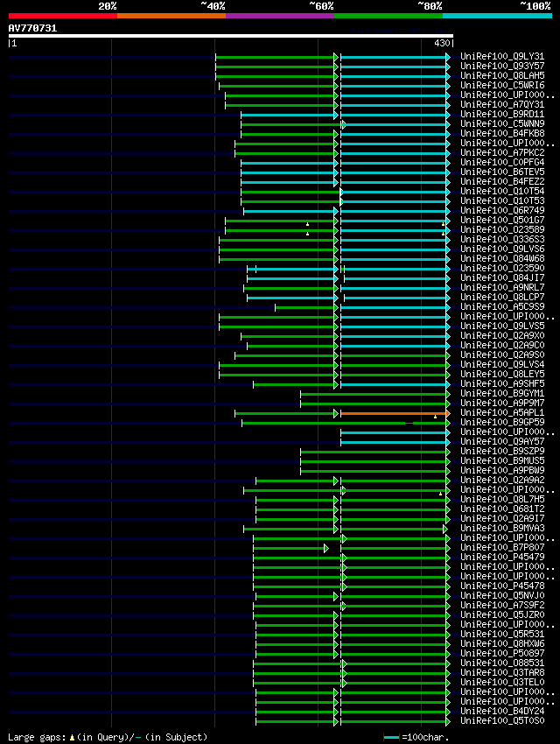Screen dimensions: 560x744
Task: Select the UniRef100_C5WNN9 label
Action: click(502, 123)
